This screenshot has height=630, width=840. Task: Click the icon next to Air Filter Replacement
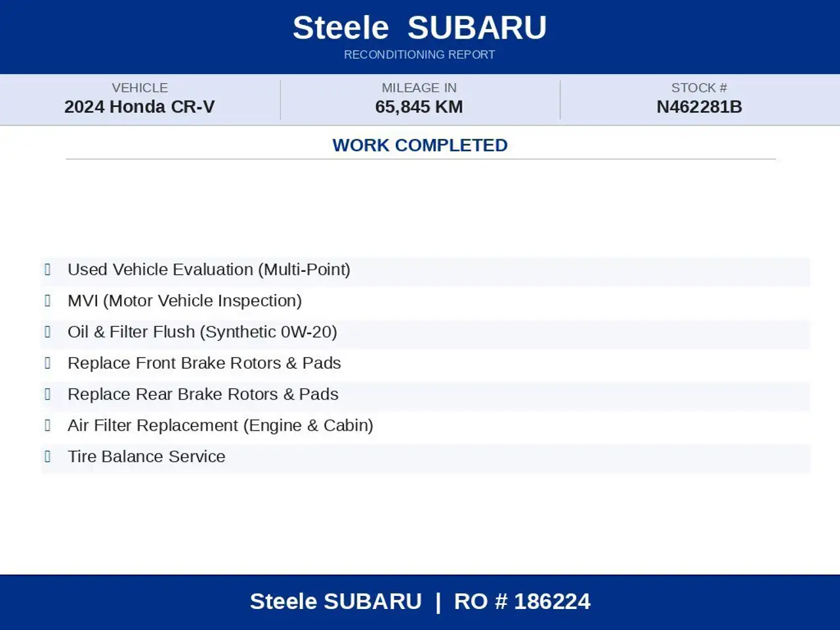coord(47,425)
